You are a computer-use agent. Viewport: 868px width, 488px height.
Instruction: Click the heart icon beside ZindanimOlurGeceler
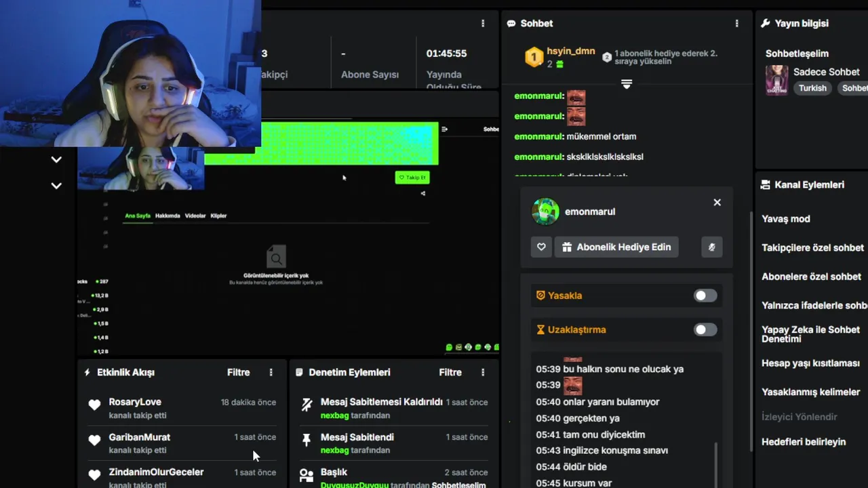point(94,475)
